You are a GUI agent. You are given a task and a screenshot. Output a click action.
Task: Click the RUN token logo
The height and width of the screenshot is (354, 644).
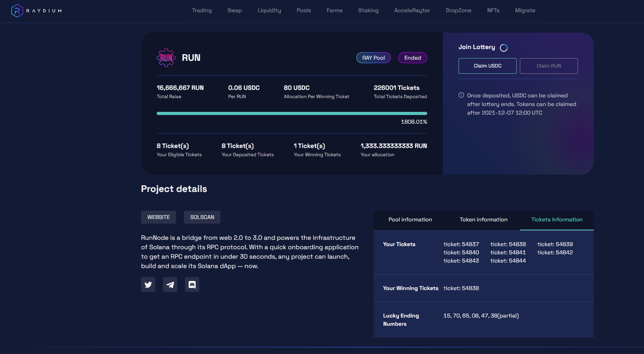coord(166,58)
